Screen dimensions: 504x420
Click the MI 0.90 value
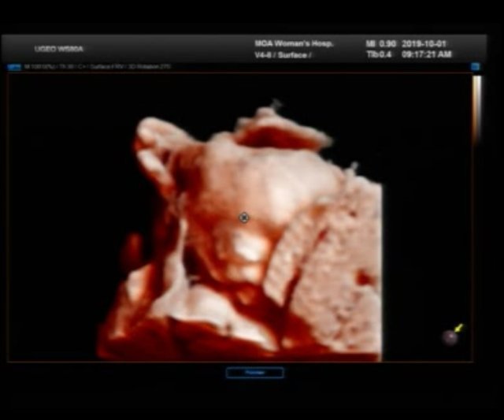pyautogui.click(x=380, y=44)
